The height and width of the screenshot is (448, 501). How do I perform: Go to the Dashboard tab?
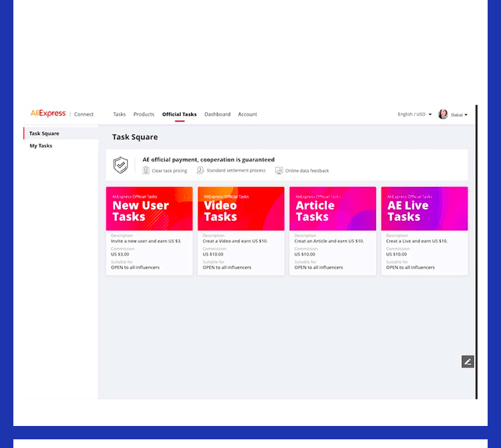pyautogui.click(x=217, y=114)
